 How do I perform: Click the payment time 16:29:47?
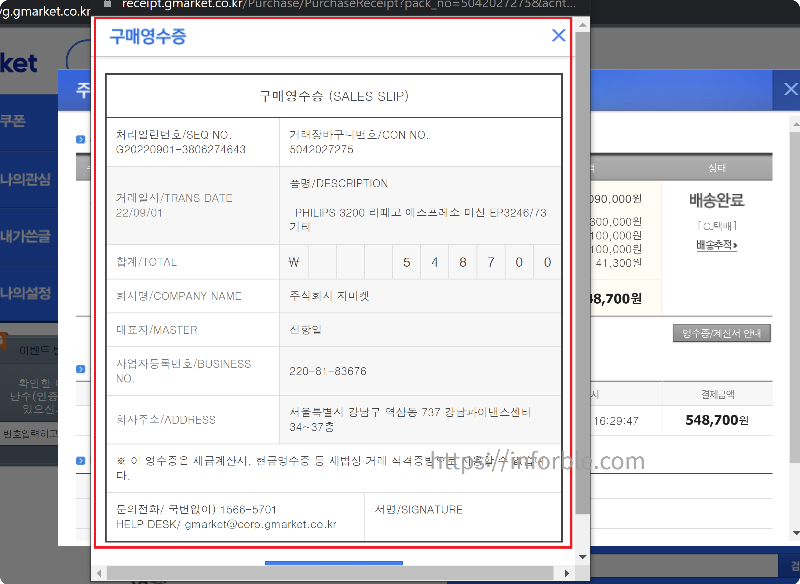[616, 421]
